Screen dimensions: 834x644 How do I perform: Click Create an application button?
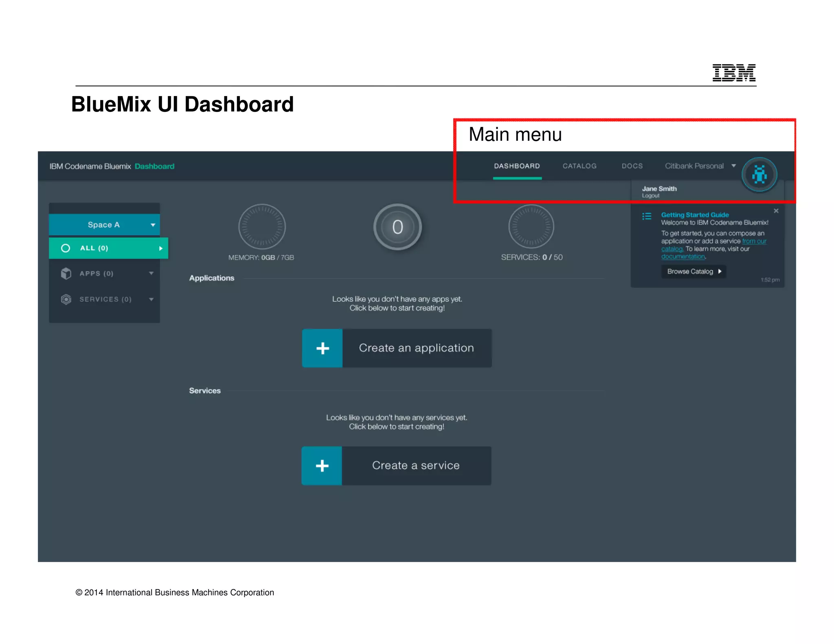tap(397, 348)
